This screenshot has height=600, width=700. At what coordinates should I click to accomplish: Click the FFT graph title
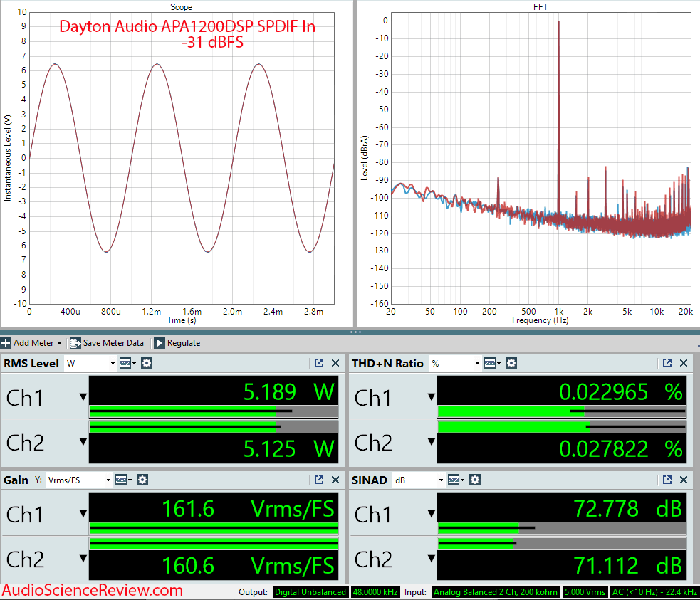coord(540,6)
